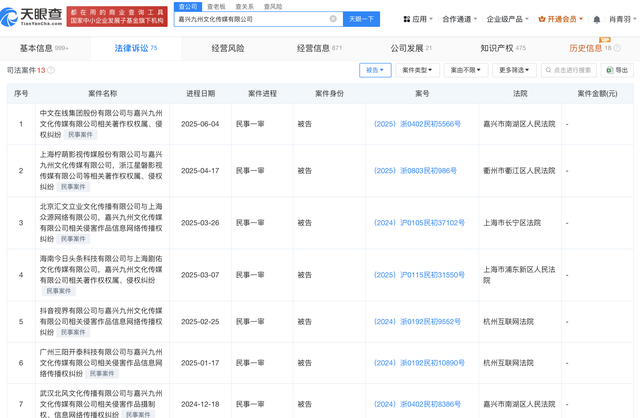The height and width of the screenshot is (418, 640).
Task: Click the date 2025-03-07
Action: point(200,275)
